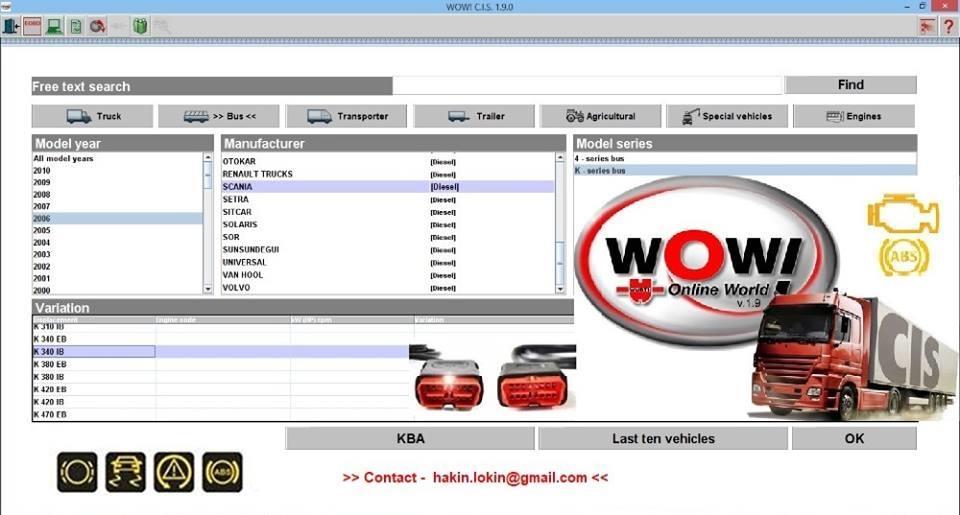Viewport: 960px width, 515px height.
Task: Click the Manufacturer list scroll up arrow
Action: (560, 158)
